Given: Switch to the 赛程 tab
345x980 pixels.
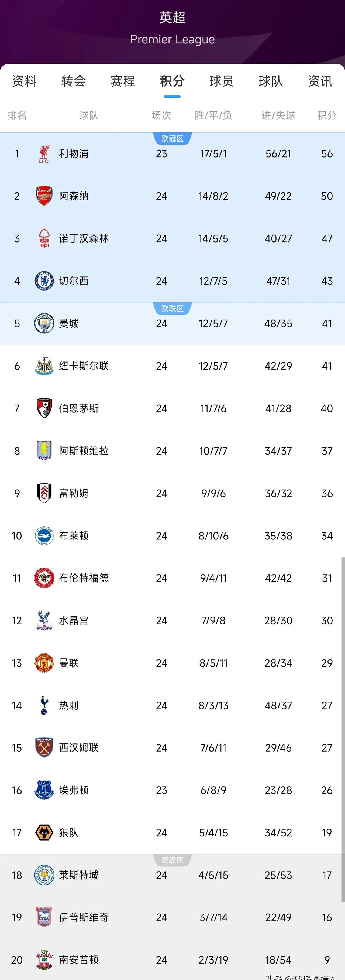Looking at the screenshot, I should pyautogui.click(x=122, y=81).
